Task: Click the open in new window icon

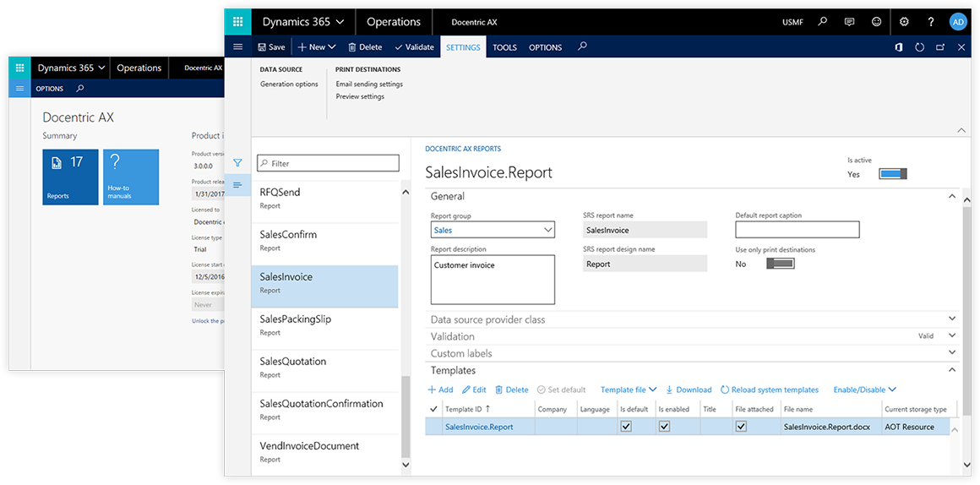Action: tap(940, 46)
